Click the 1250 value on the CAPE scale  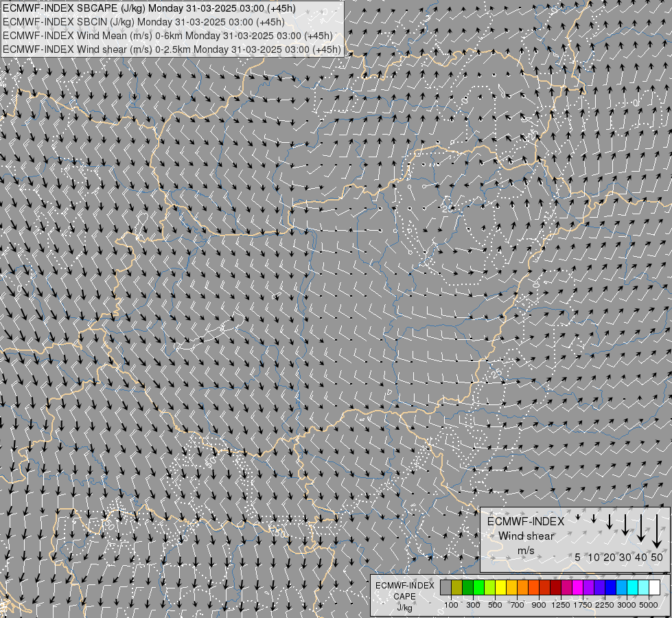click(x=561, y=605)
